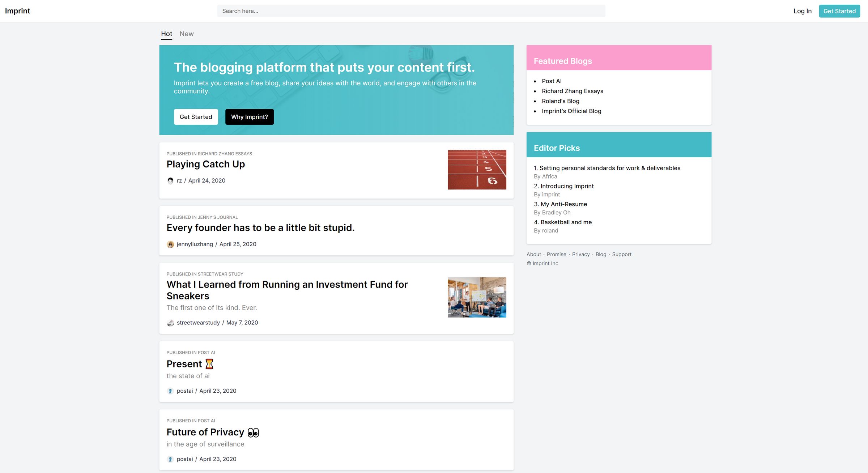Screen dimensions: 868x473
Task: Click the meeting photo thumbnail on the sneakers post
Action: pos(477,297)
